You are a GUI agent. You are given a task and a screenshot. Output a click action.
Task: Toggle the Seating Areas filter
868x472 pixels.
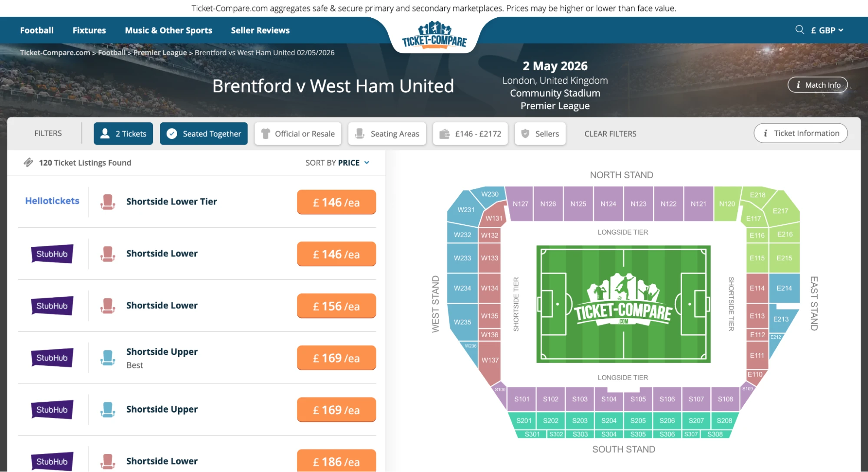(387, 134)
